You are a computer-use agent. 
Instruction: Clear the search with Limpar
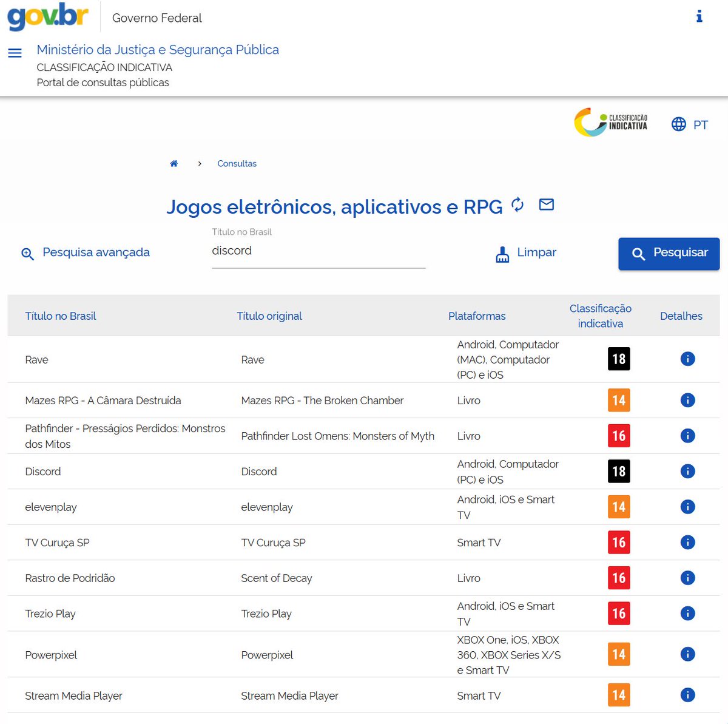(x=526, y=253)
